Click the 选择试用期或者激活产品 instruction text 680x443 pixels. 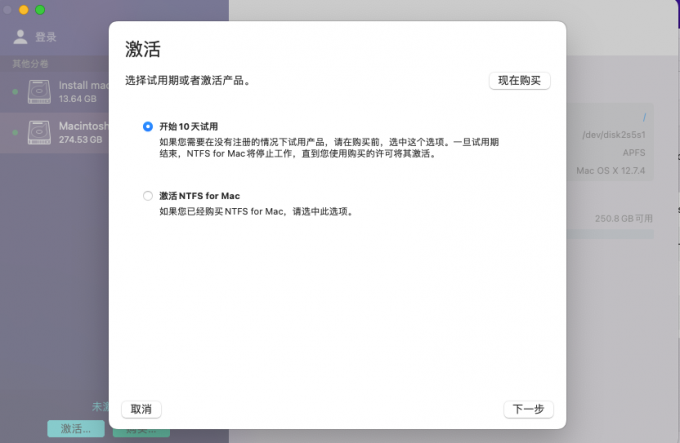click(x=188, y=81)
